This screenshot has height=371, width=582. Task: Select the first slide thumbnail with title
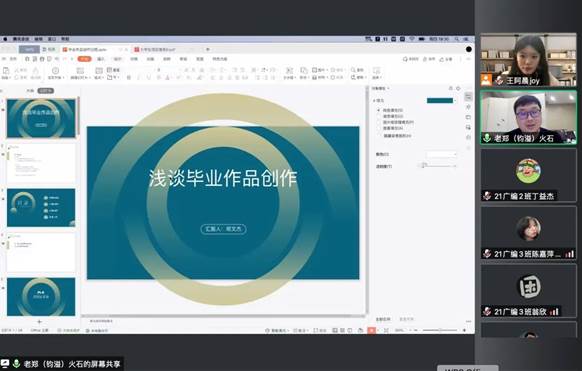pyautogui.click(x=41, y=118)
